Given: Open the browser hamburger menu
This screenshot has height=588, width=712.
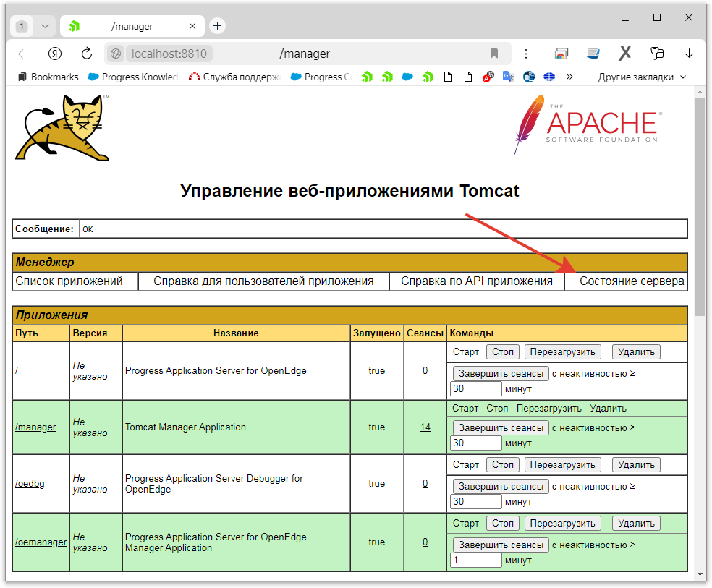Looking at the screenshot, I should click(x=593, y=17).
